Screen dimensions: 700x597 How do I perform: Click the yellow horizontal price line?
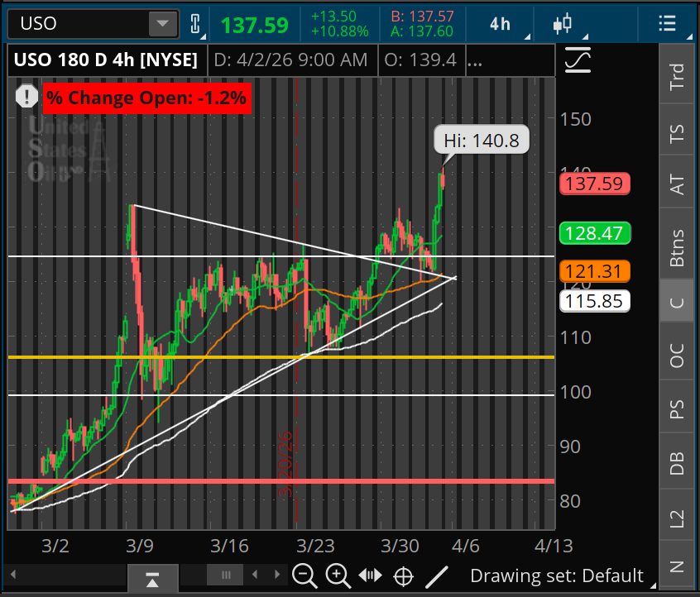[281, 357]
